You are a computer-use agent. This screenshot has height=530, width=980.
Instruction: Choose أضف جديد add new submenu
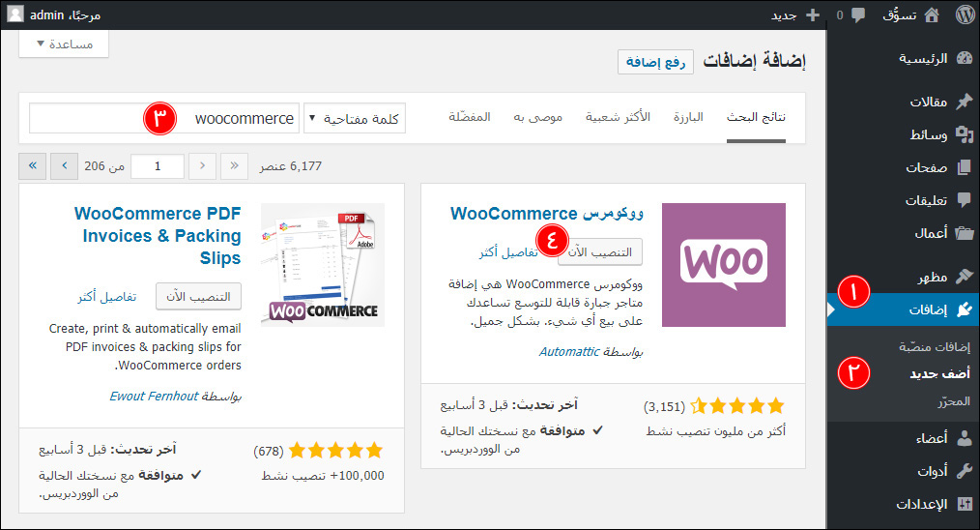tap(939, 373)
